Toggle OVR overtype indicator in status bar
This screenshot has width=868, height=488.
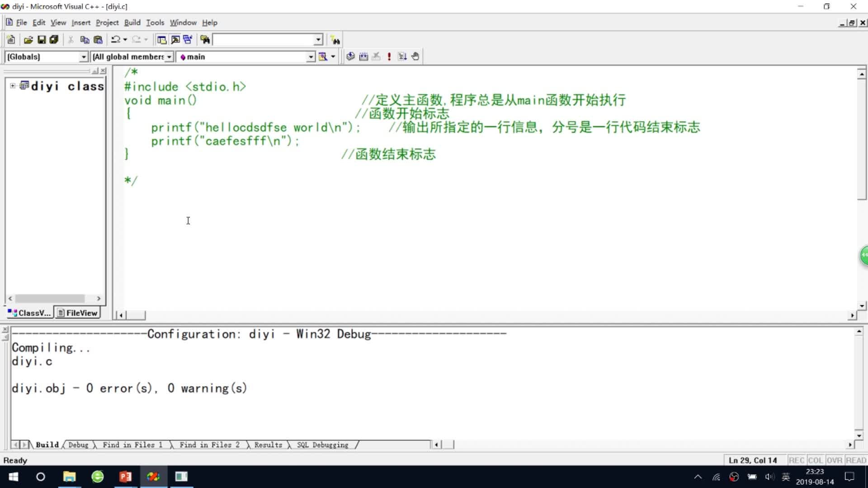point(834,460)
